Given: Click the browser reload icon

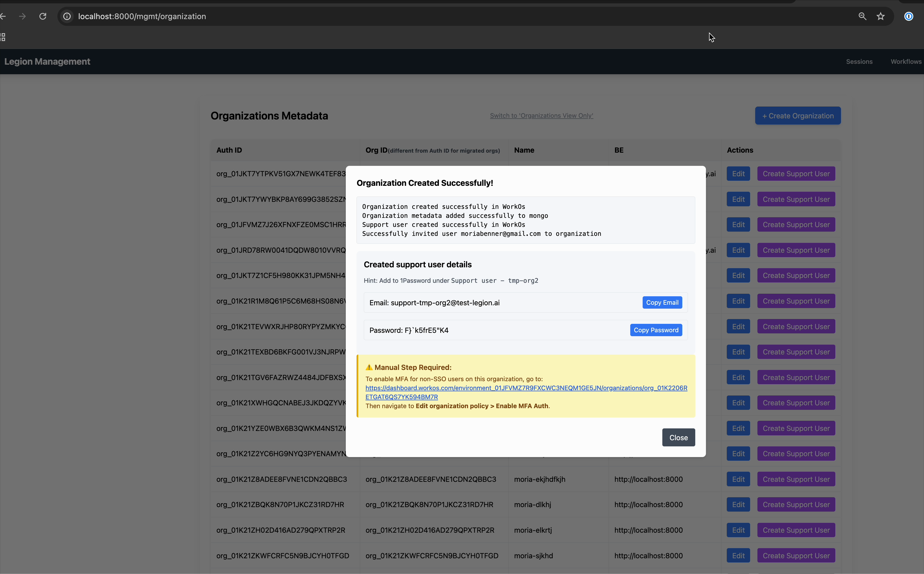Looking at the screenshot, I should (43, 16).
